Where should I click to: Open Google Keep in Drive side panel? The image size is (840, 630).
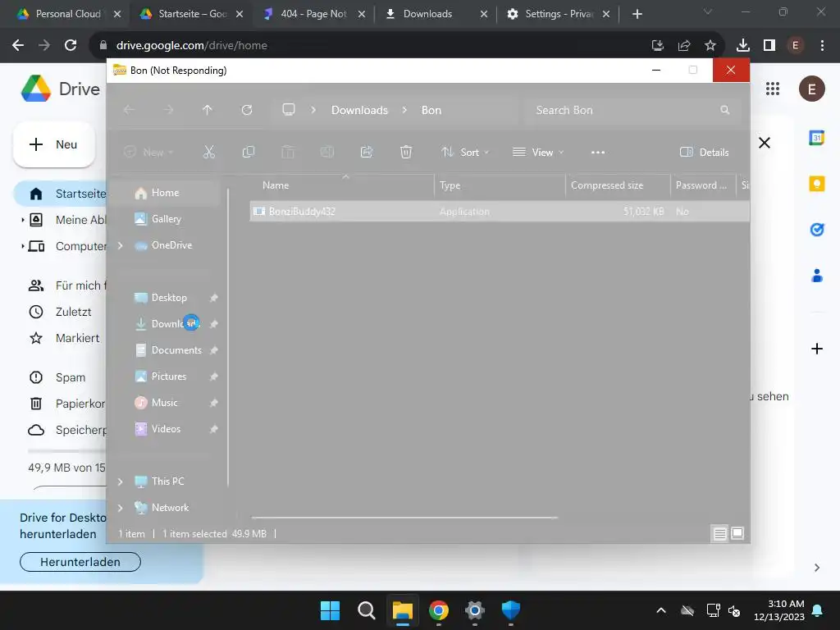(817, 184)
